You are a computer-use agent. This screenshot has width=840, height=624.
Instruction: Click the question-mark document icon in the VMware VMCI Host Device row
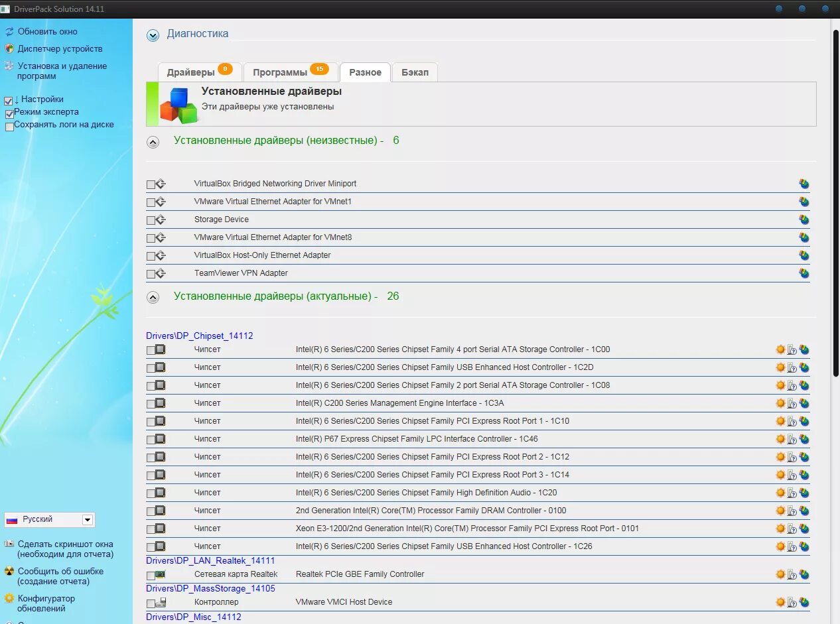pyautogui.click(x=792, y=602)
